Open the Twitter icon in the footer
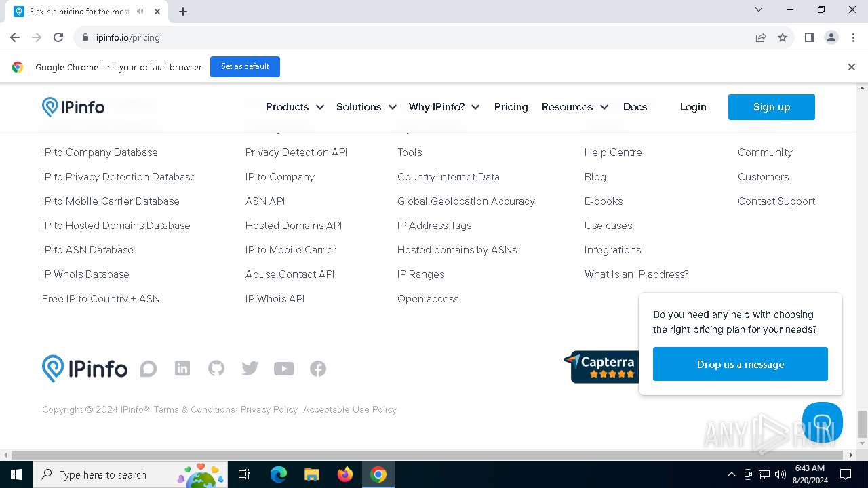This screenshot has height=488, width=868. coord(250,368)
